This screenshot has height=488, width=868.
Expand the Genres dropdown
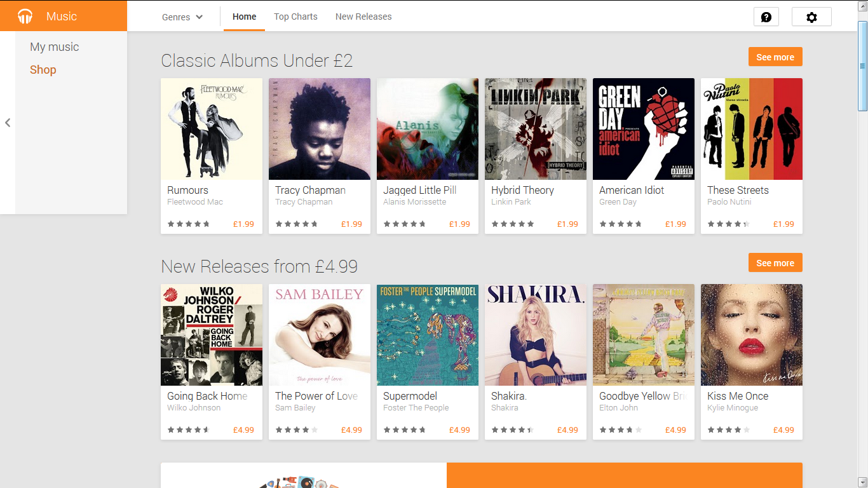point(182,17)
